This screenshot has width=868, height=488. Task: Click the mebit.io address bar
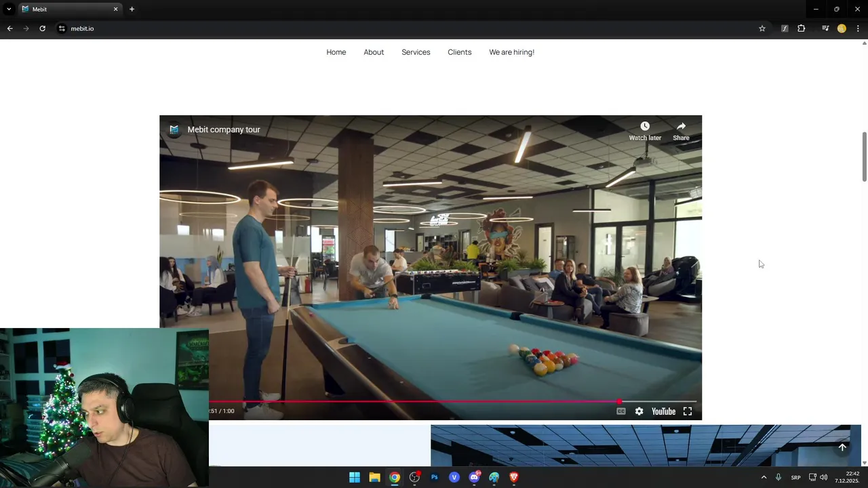(407, 28)
